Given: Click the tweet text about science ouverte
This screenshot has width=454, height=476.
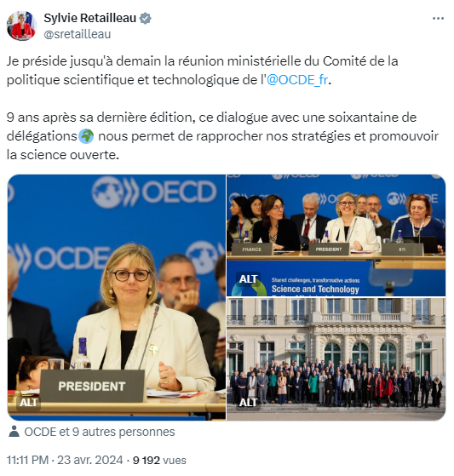Looking at the screenshot, I should click(x=222, y=136).
